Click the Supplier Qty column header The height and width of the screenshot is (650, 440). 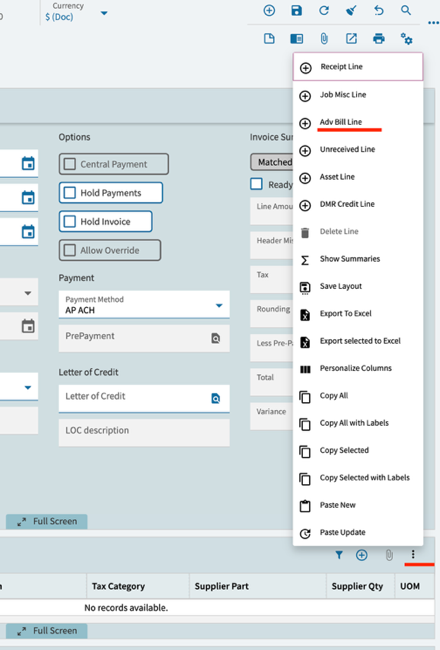coord(360,586)
